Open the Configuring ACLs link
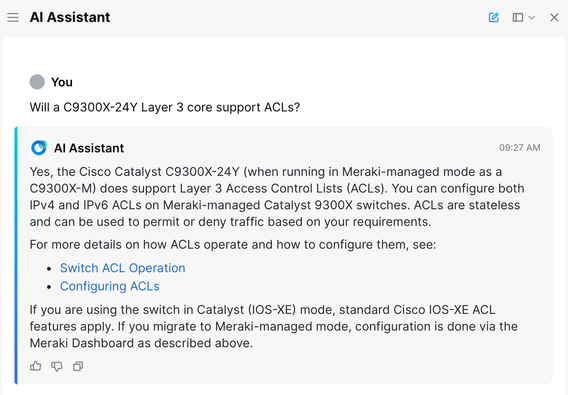The width and height of the screenshot is (568, 395). (109, 286)
